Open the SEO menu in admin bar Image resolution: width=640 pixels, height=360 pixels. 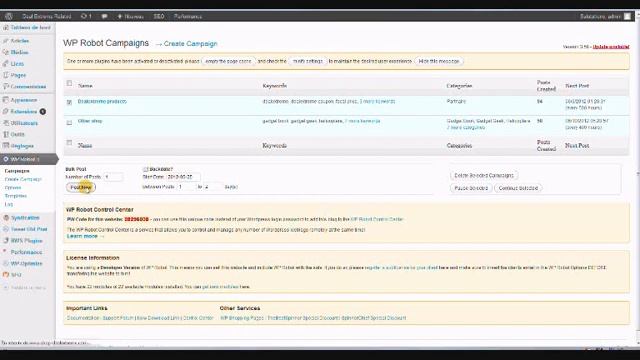tap(159, 16)
